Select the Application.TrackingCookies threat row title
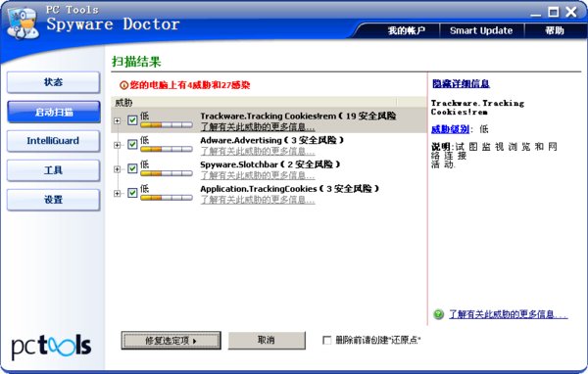Image resolution: width=588 pixels, height=374 pixels. 289,189
